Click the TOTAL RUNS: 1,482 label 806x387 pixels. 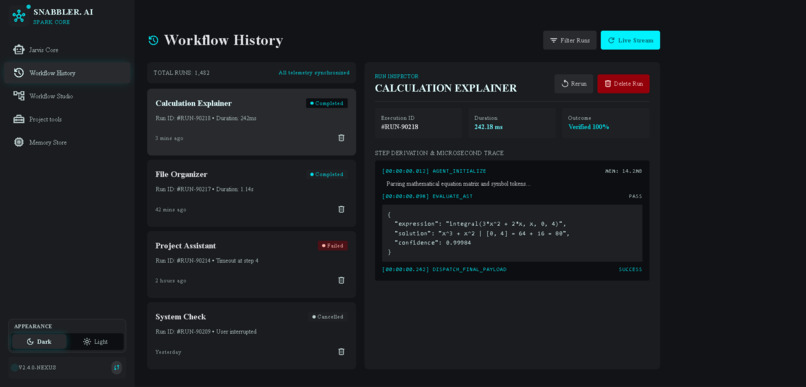[x=181, y=73]
